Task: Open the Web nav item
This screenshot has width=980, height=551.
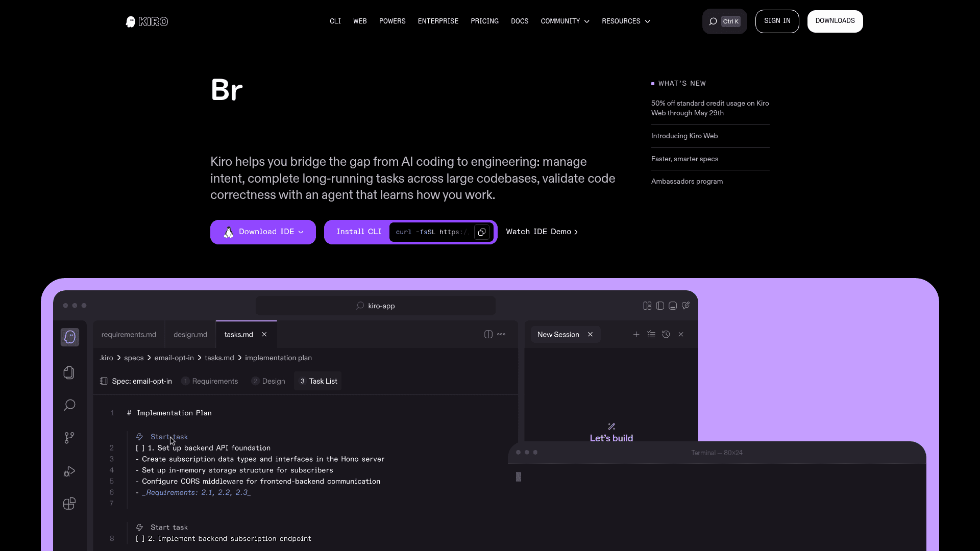Action: click(x=360, y=21)
